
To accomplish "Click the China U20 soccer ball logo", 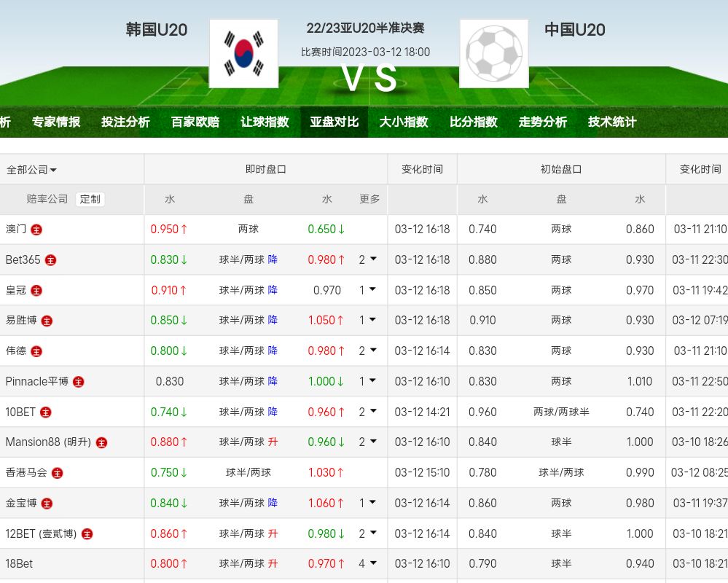I will [x=494, y=54].
